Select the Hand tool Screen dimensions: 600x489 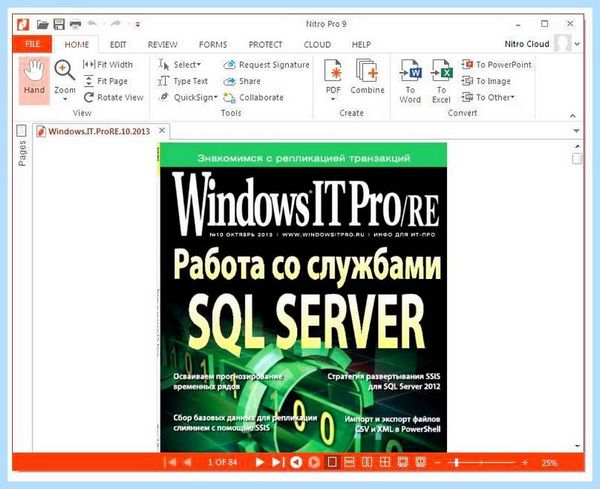[x=34, y=80]
